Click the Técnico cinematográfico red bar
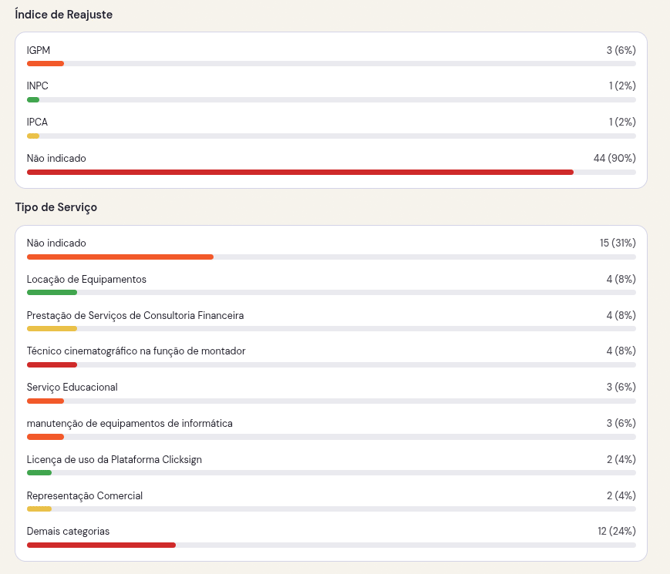 click(52, 365)
